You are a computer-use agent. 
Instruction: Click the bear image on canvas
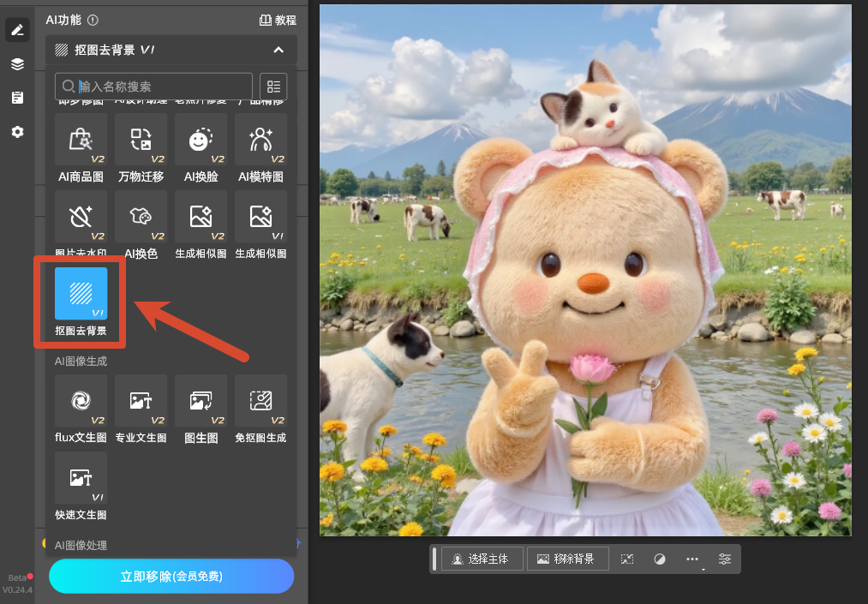(x=585, y=270)
